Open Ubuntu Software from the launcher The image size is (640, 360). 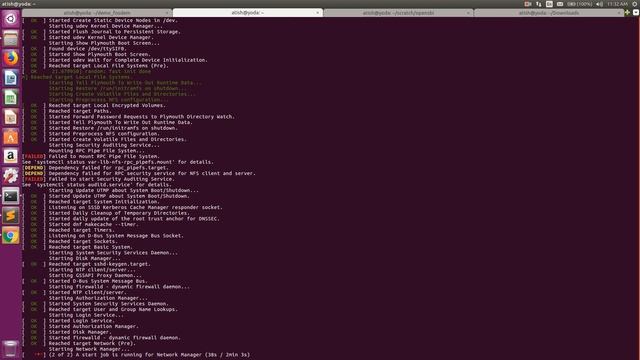(11, 137)
